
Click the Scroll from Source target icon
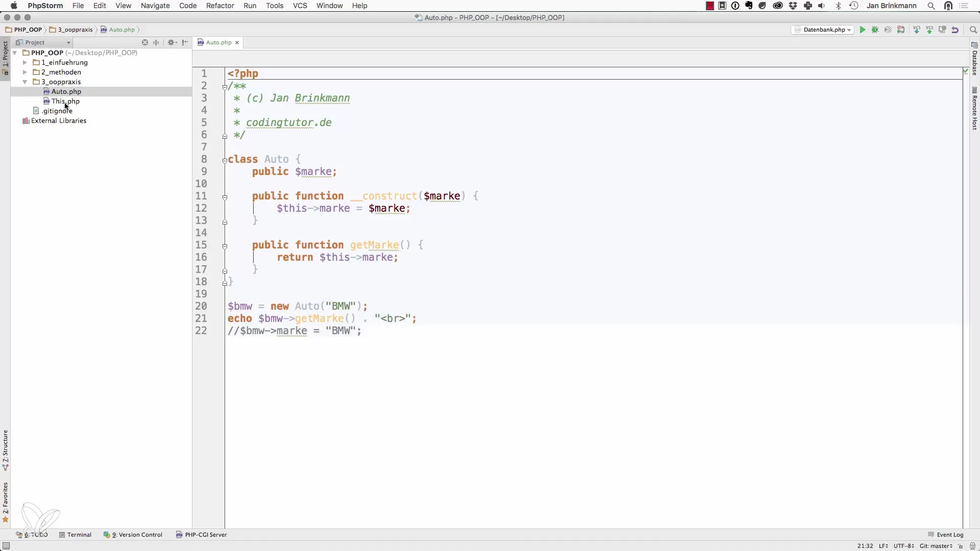(145, 42)
